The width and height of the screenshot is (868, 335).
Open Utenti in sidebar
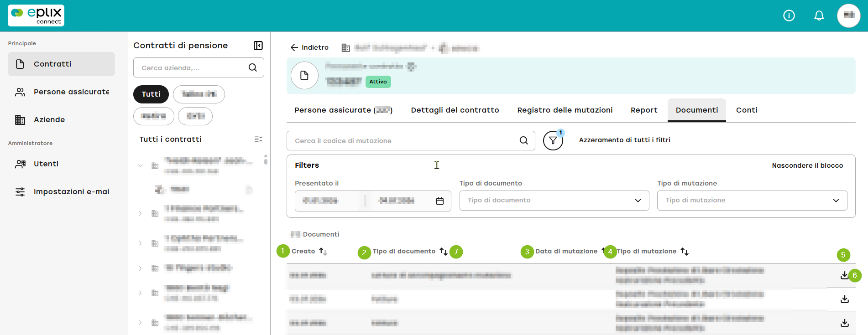pyautogui.click(x=61, y=164)
